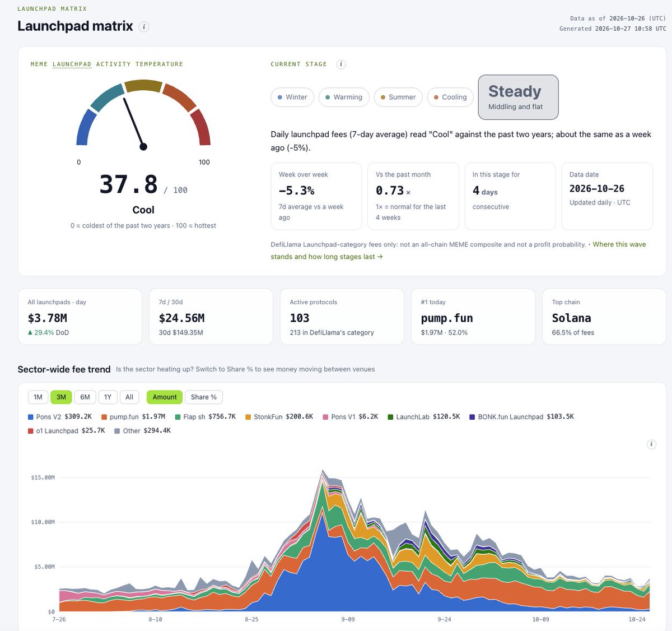Click the $3.78M all launchpads value
The width and height of the screenshot is (672, 631).
48,318
